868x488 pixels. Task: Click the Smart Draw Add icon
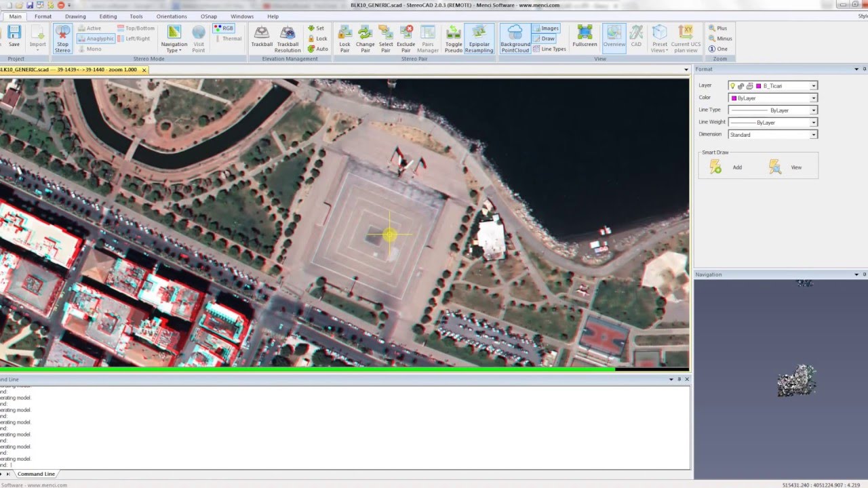pyautogui.click(x=715, y=167)
